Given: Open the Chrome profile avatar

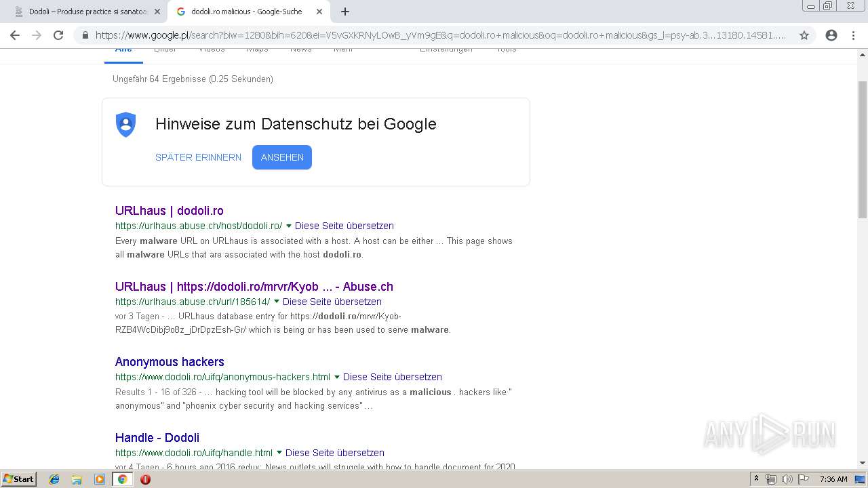Looking at the screenshot, I should tap(831, 35).
